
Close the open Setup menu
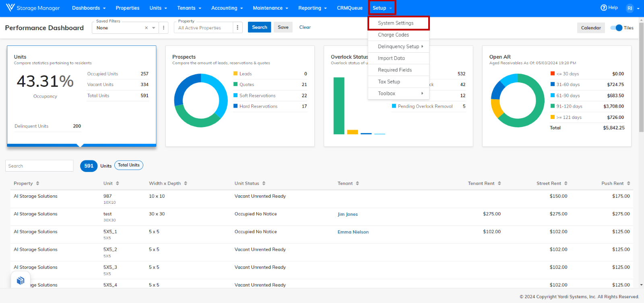coord(382,8)
